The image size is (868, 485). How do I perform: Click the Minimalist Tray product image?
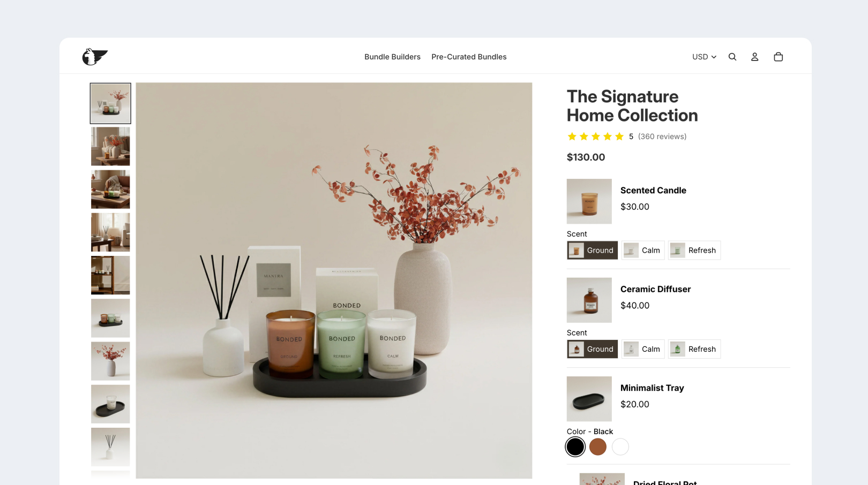pyautogui.click(x=589, y=399)
